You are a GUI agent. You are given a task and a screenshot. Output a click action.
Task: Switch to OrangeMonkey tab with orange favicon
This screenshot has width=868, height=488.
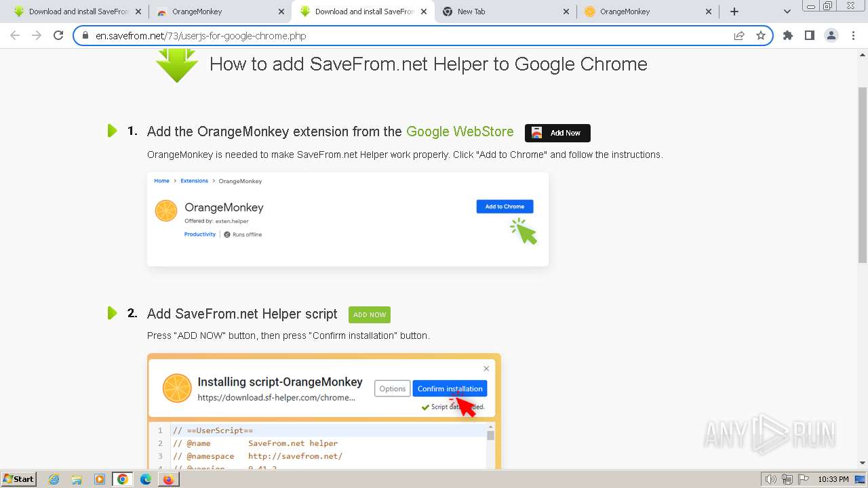pyautogui.click(x=648, y=12)
